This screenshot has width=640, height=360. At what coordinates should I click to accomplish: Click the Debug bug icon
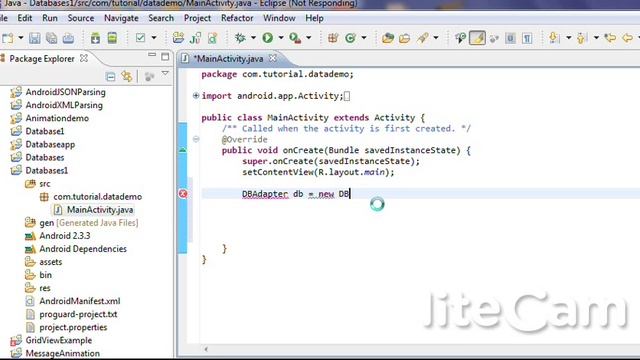click(240, 38)
